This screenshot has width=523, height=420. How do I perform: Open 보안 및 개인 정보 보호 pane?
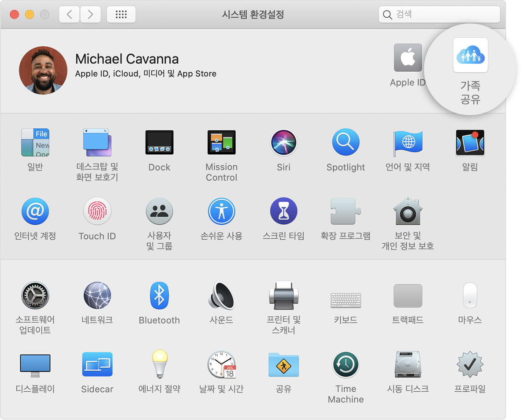pyautogui.click(x=408, y=211)
